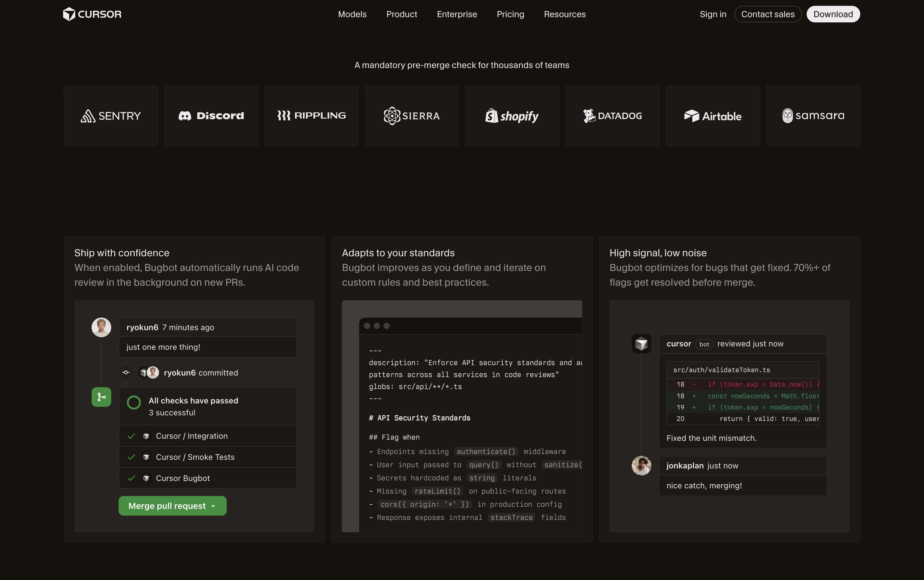Open the Enterprise menu item
924x580 pixels.
point(457,14)
